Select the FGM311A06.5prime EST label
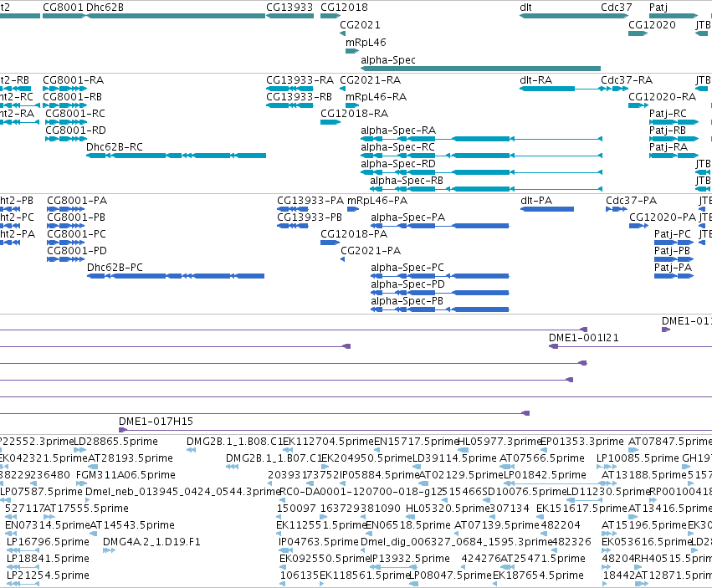 tap(125, 475)
